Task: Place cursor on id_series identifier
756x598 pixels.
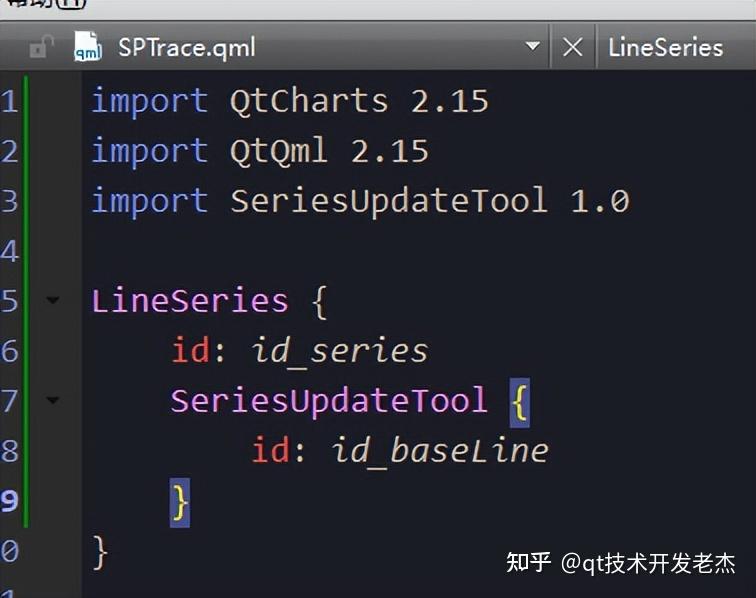Action: tap(339, 351)
